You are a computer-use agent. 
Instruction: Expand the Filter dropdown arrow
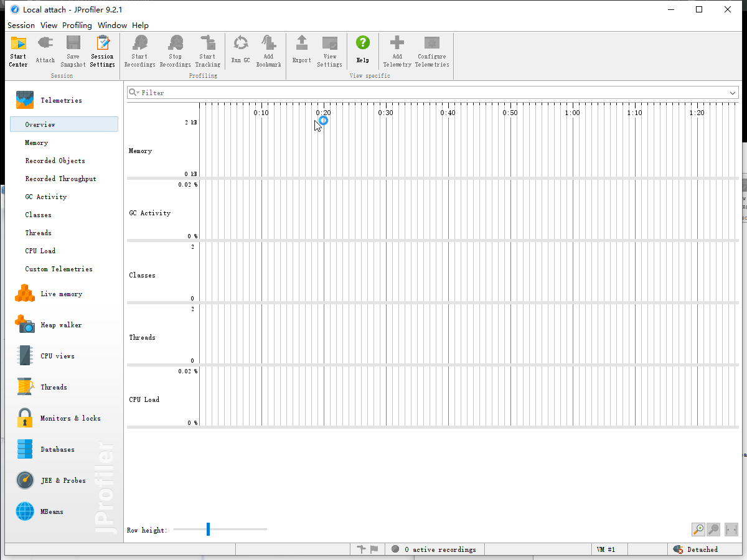[x=733, y=93]
